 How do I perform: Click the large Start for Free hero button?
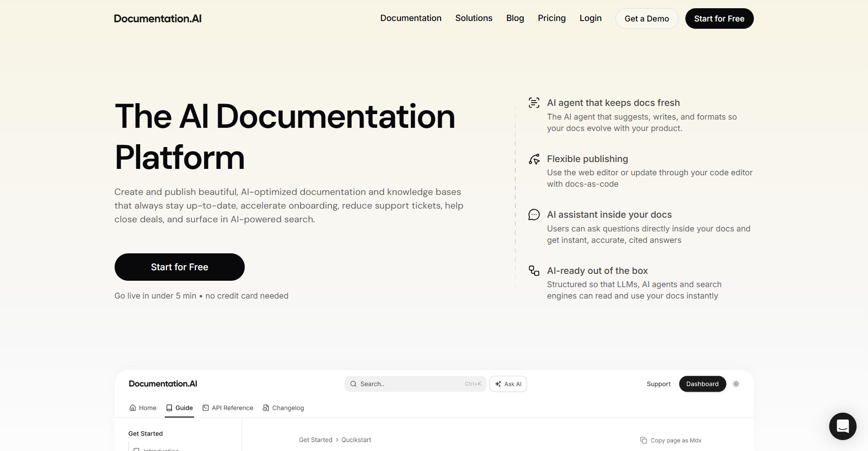point(179,267)
